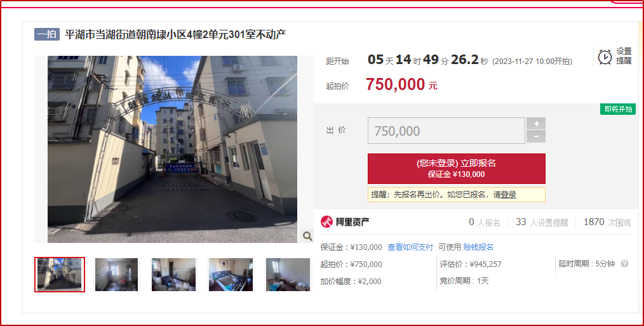Viewport: 644px width, 326px height.
Task: Open the 赊钱报名 link
Action: [478, 247]
